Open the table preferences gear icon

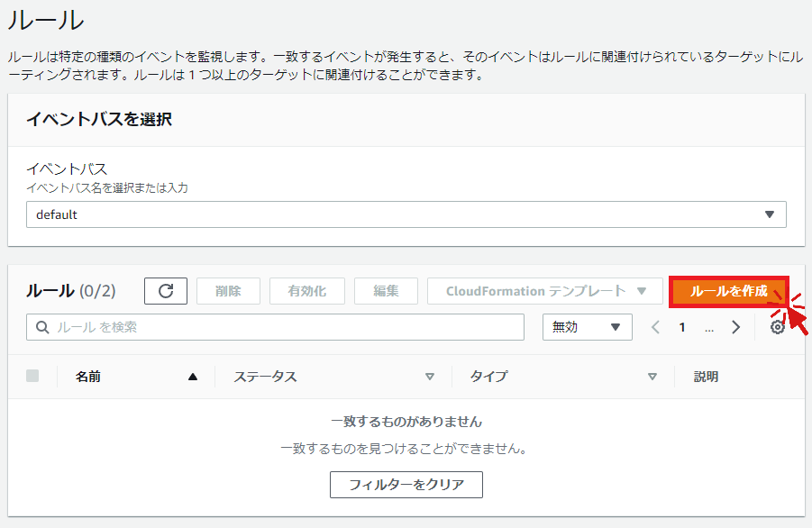coord(777,327)
